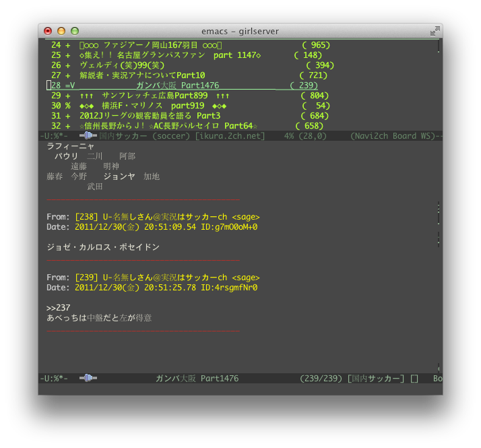Screen dimensions: 481x448
Task: Click message text ジョゼ・カルロス・ポセイドン
Action: point(103,247)
